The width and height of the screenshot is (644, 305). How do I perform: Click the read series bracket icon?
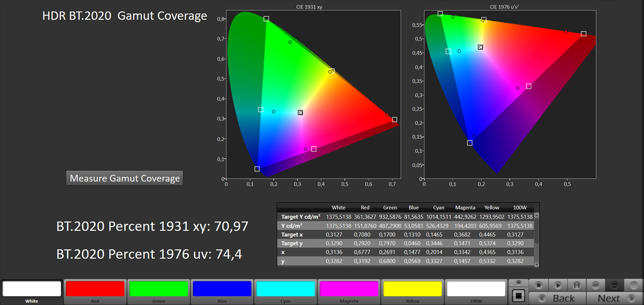[577, 285]
